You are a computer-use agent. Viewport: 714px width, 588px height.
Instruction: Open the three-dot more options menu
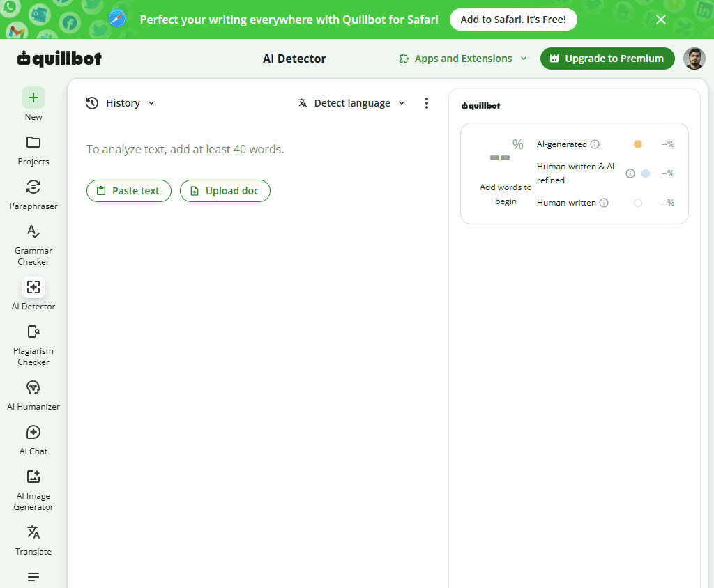[x=427, y=103]
